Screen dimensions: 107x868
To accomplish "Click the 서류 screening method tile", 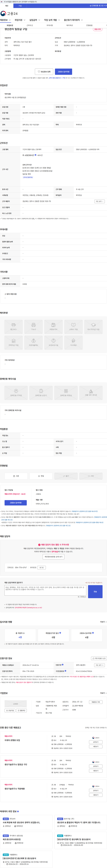I will pyautogui.click(x=16, y=476).
